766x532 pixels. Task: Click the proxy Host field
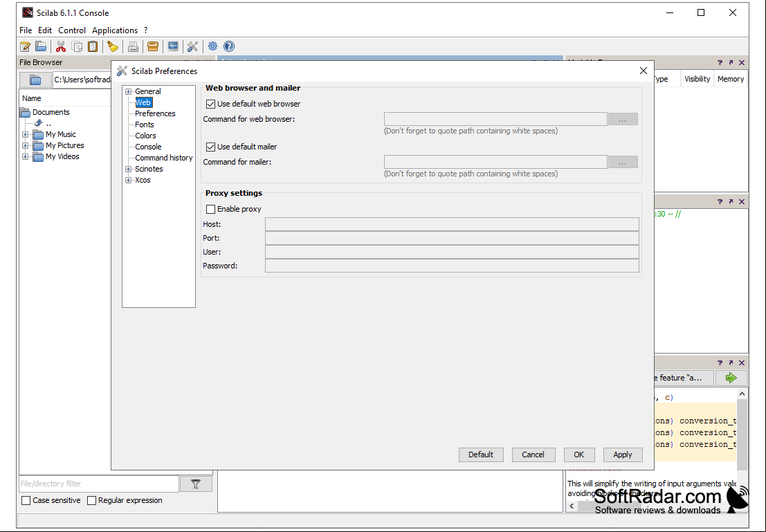pos(452,224)
